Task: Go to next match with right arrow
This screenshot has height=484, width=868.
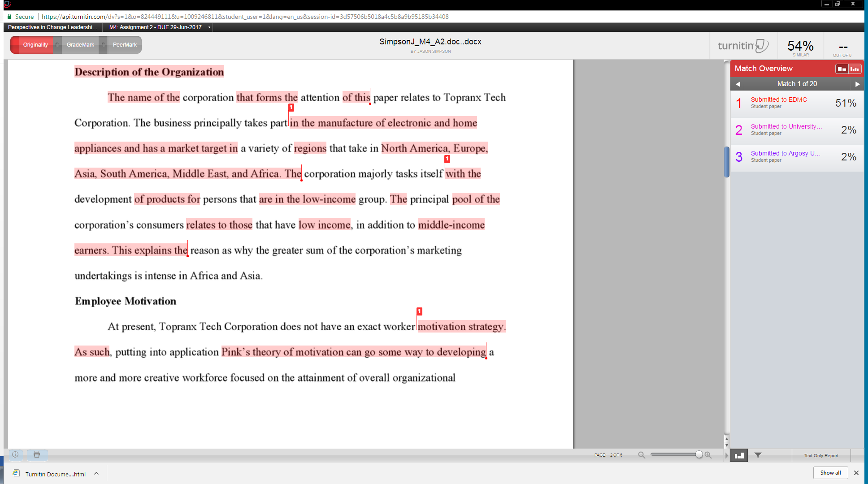Action: pos(858,84)
